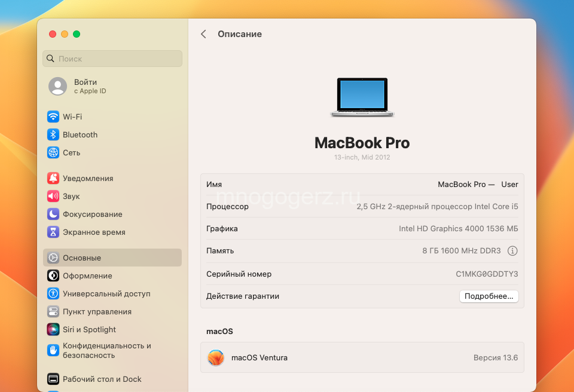The width and height of the screenshot is (574, 392).
Task: Select Звук in the sidebar
Action: [71, 196]
